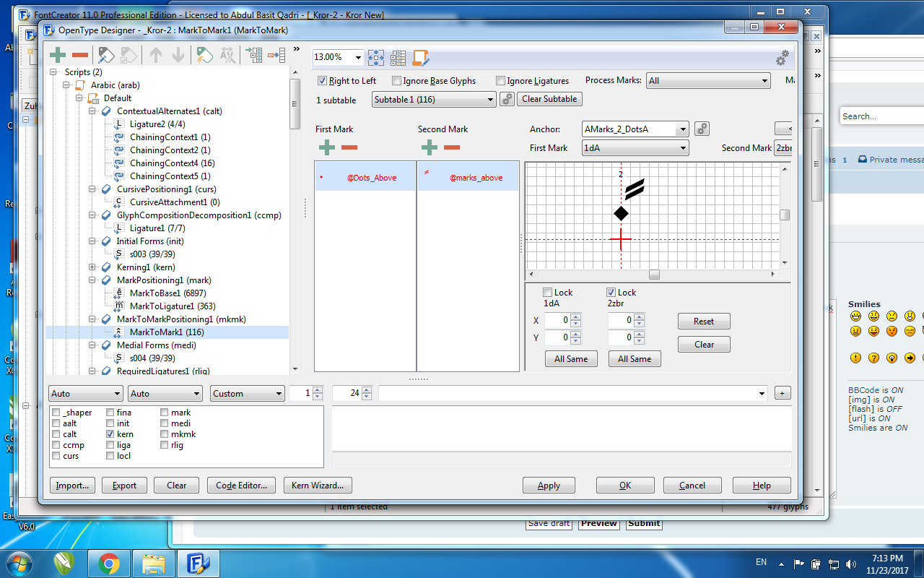Screen dimensions: 924x578
Task: Enable the Ignore Base Glyphs checkbox
Action: pos(396,81)
